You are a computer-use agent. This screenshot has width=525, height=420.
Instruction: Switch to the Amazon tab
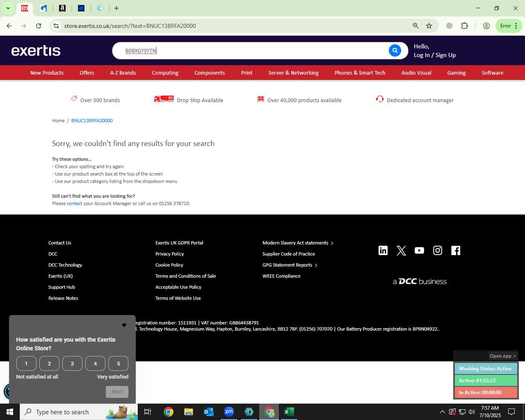point(62,8)
